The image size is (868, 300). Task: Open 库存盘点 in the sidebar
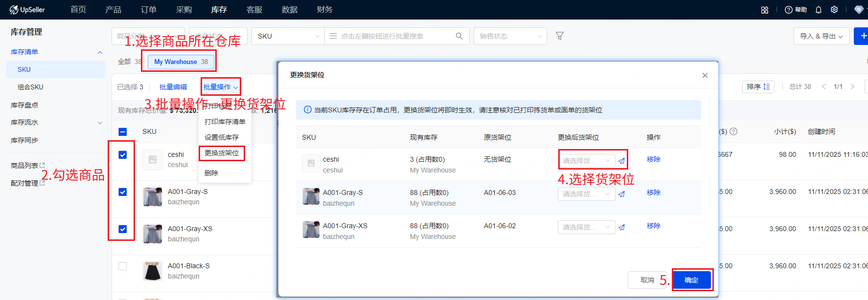[x=24, y=105]
